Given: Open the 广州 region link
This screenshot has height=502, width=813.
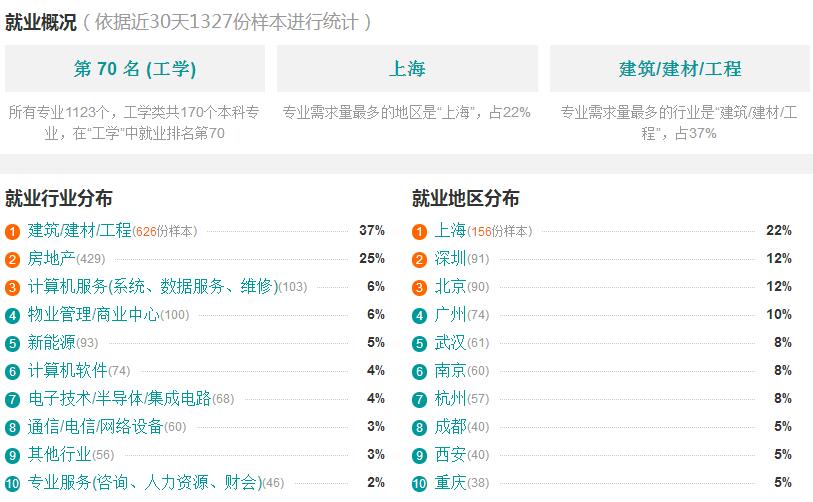Looking at the screenshot, I should (450, 315).
